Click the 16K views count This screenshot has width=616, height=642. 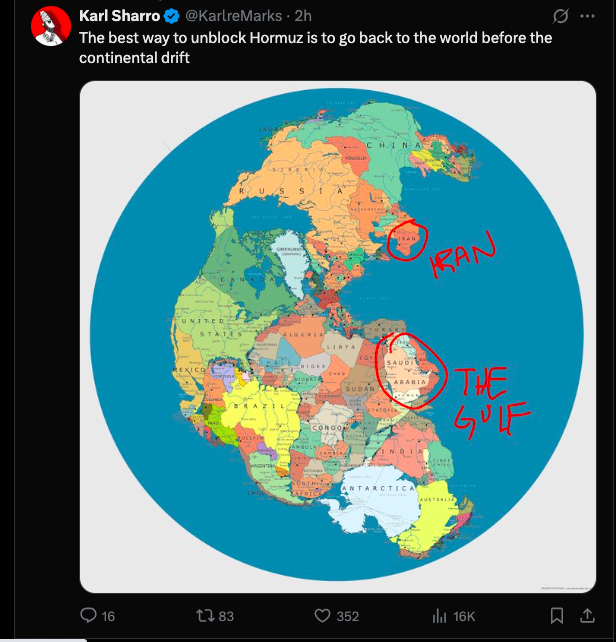coord(464,616)
